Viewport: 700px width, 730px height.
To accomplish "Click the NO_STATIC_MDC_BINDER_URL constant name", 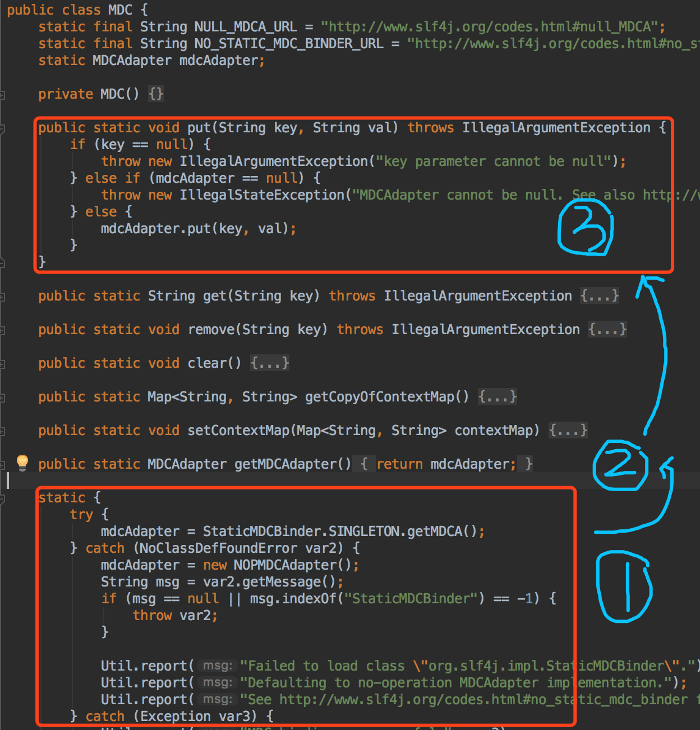I will coord(289,44).
